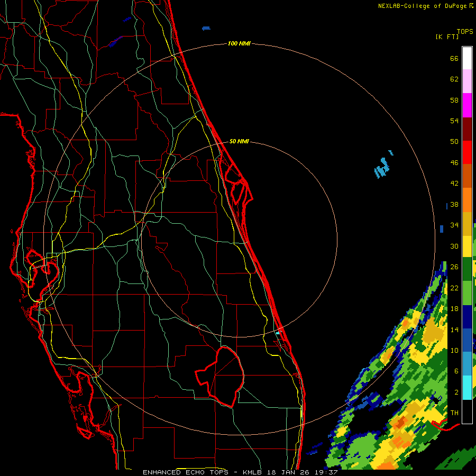
Task: Click the legend value 50
Action: coord(454,142)
